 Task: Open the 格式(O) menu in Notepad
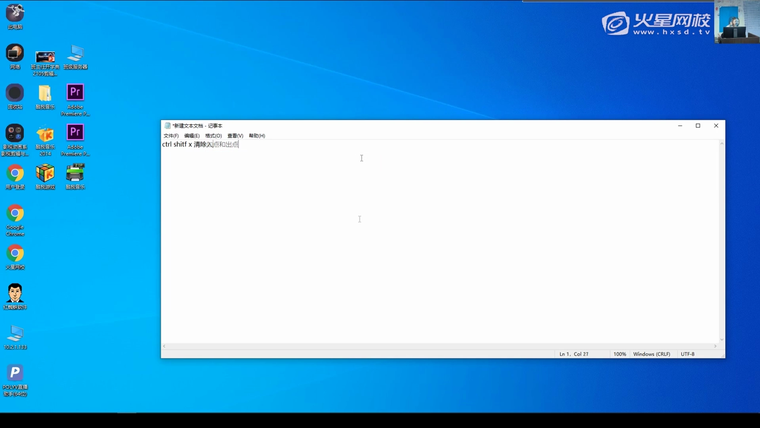213,135
